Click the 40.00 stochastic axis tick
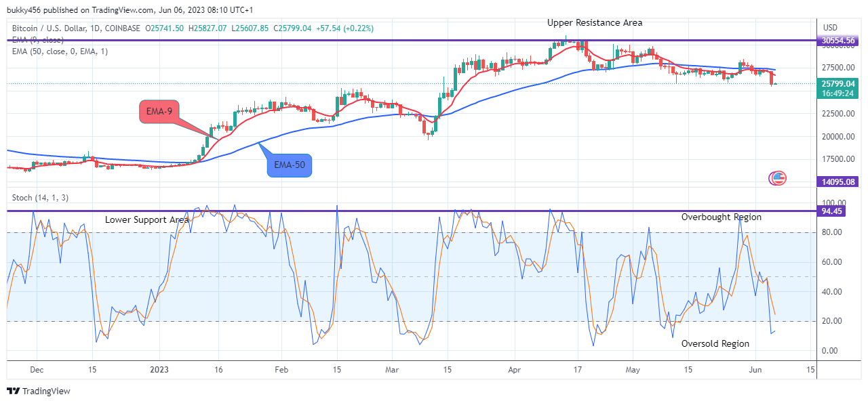 833,292
